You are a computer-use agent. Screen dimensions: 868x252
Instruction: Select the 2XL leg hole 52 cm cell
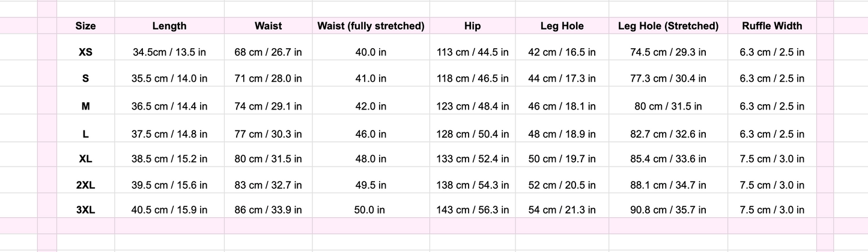[562, 186]
